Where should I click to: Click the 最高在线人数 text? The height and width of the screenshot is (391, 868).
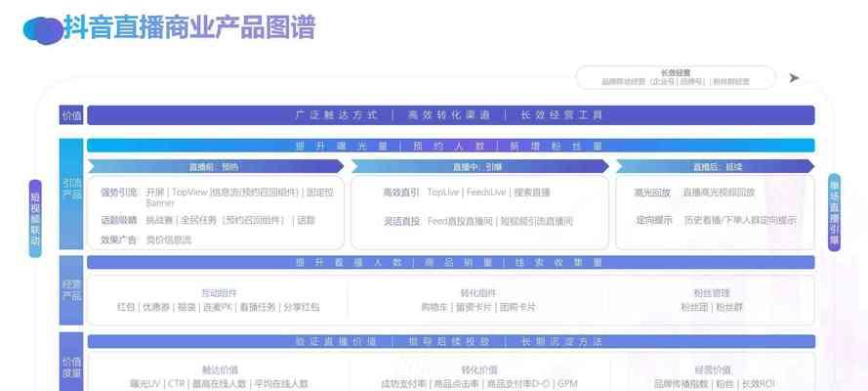[219, 384]
